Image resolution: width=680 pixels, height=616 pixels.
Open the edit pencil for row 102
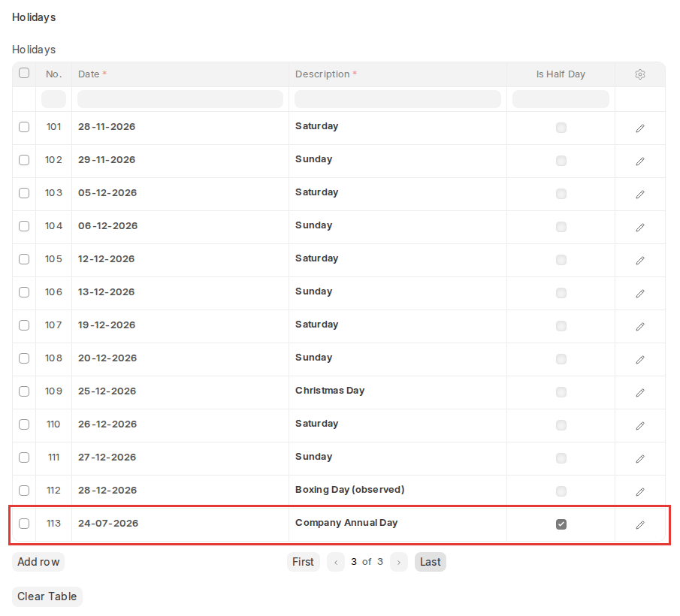tap(639, 162)
